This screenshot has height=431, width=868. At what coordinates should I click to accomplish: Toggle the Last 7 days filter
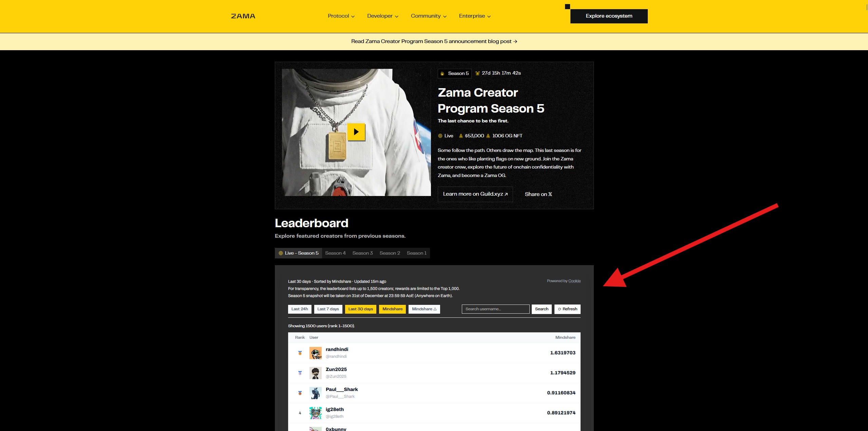328,309
